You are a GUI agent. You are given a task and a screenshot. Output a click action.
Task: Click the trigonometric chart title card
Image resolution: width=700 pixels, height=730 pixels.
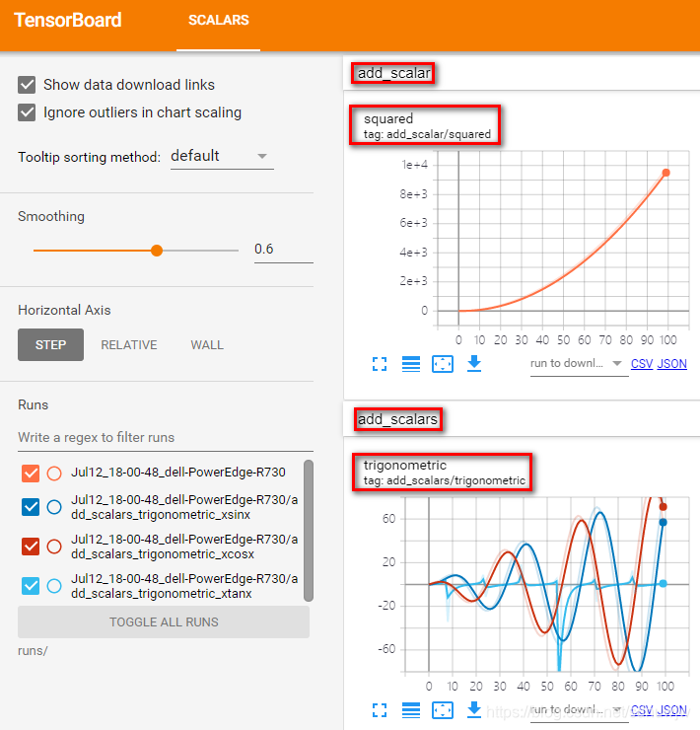tap(442, 473)
